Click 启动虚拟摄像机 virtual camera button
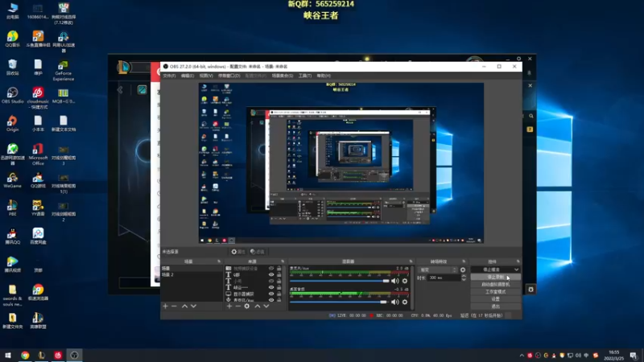Screen dimensions: 644x362 coord(496,285)
